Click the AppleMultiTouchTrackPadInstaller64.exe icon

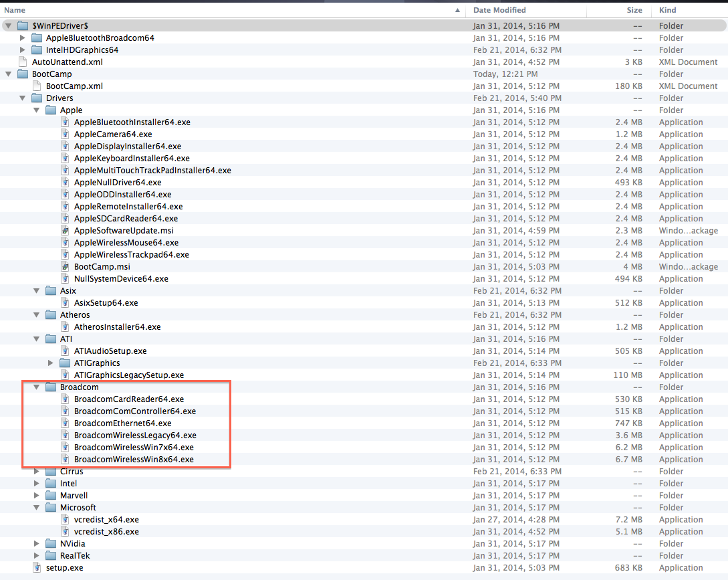[x=66, y=171]
